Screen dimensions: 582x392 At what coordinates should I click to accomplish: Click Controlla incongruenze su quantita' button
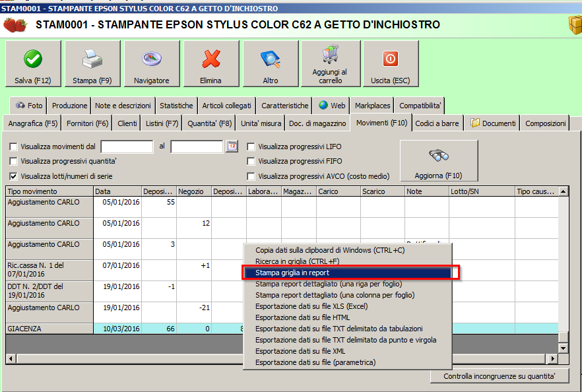pos(500,376)
